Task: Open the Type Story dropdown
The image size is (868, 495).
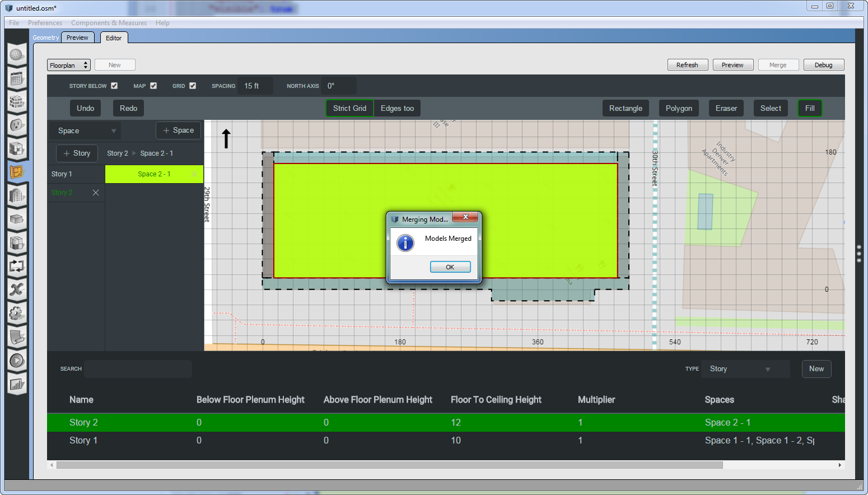Action: pyautogui.click(x=745, y=369)
